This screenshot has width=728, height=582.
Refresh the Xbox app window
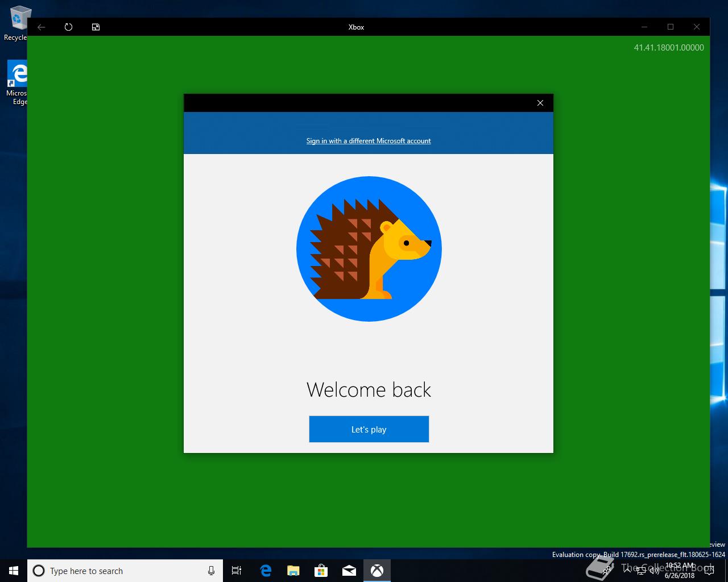(x=69, y=27)
